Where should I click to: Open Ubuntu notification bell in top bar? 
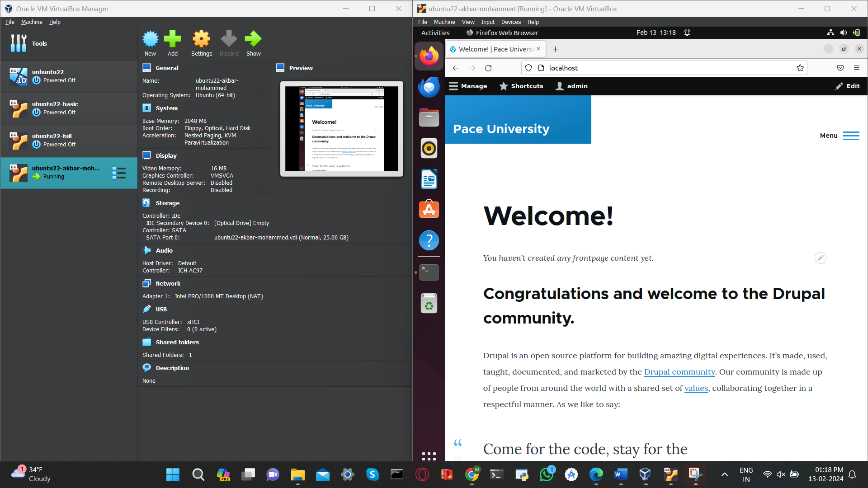click(x=687, y=33)
